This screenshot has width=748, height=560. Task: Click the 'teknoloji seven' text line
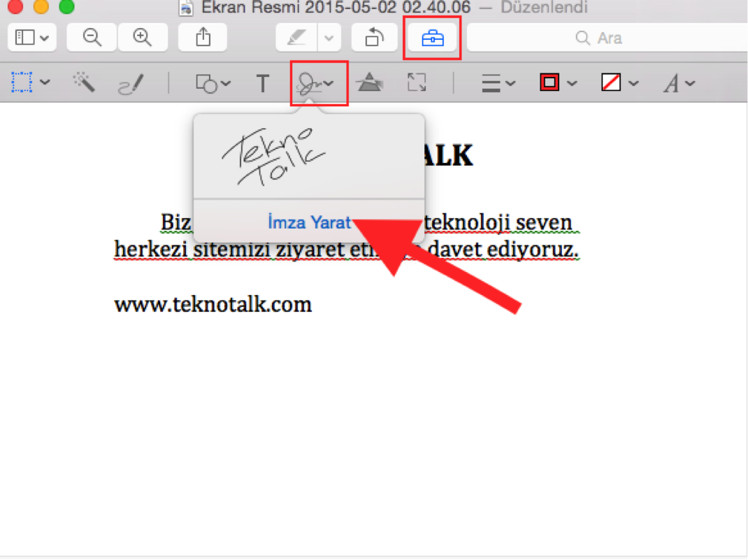pos(498,223)
